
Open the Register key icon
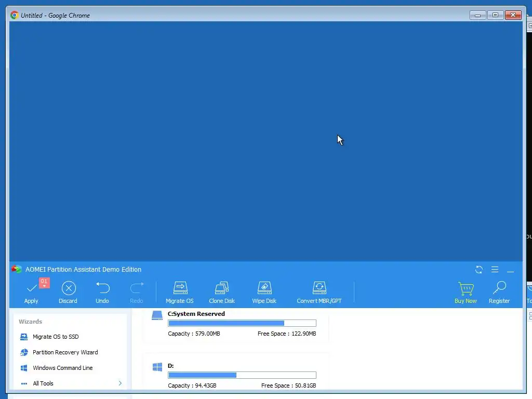click(x=499, y=288)
